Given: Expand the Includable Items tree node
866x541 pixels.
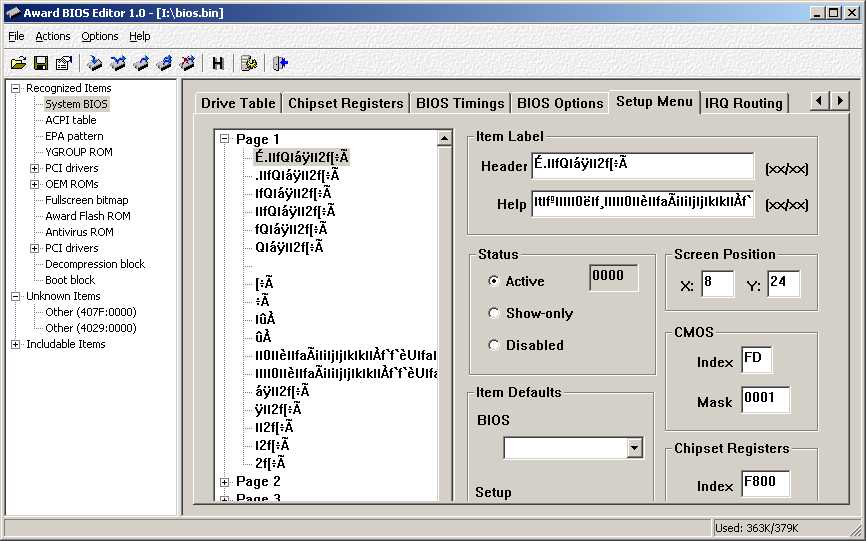Looking at the screenshot, I should (15, 344).
